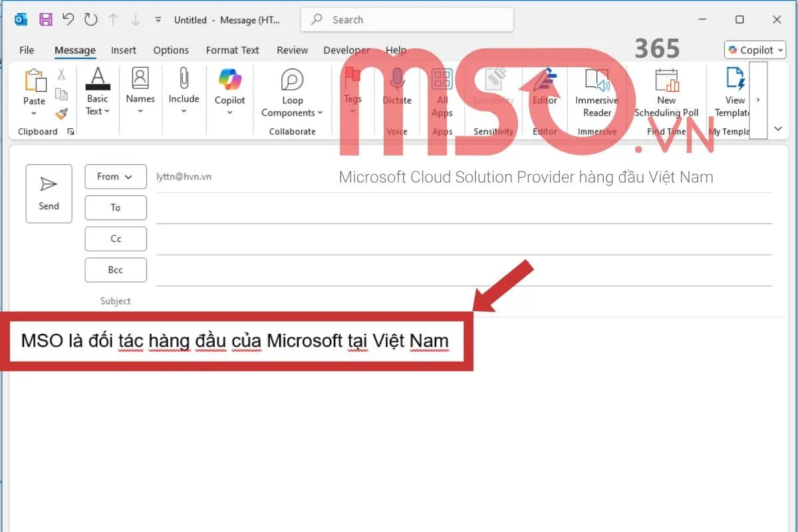This screenshot has width=798, height=532.
Task: Open the Bcc recipient selector
Action: tap(115, 269)
